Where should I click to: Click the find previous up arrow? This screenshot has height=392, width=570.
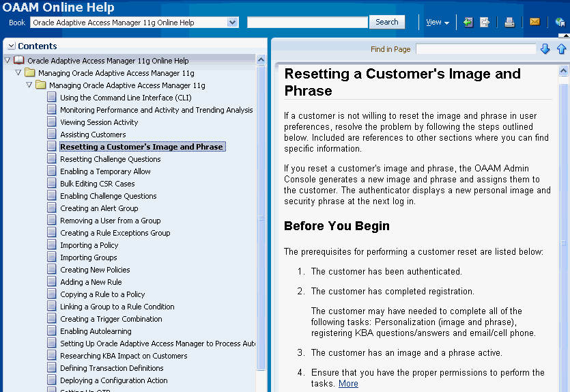point(561,48)
